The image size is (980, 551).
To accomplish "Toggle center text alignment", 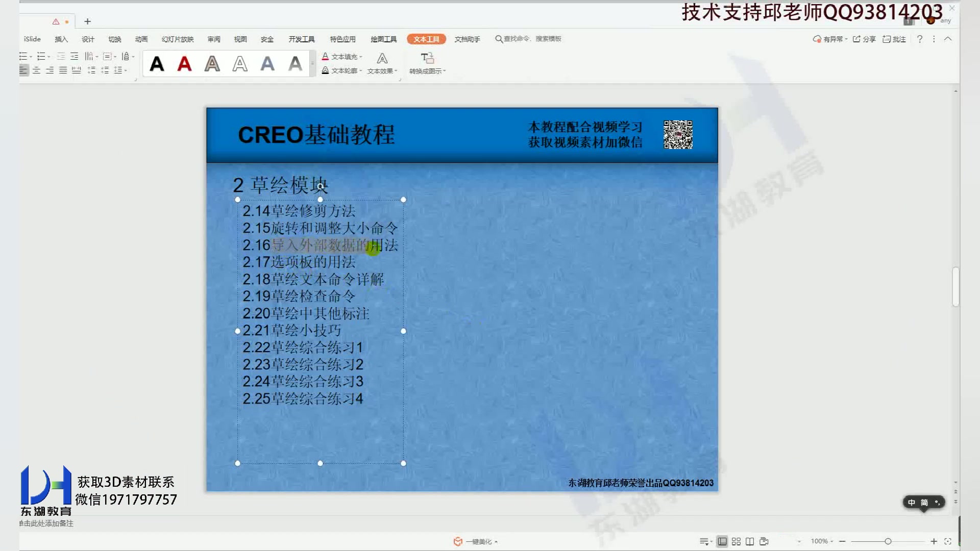I will point(37,70).
